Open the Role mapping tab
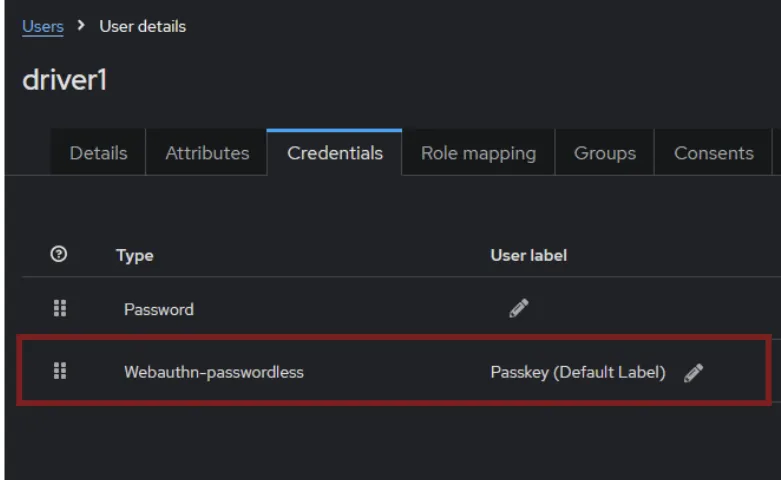 (x=478, y=153)
